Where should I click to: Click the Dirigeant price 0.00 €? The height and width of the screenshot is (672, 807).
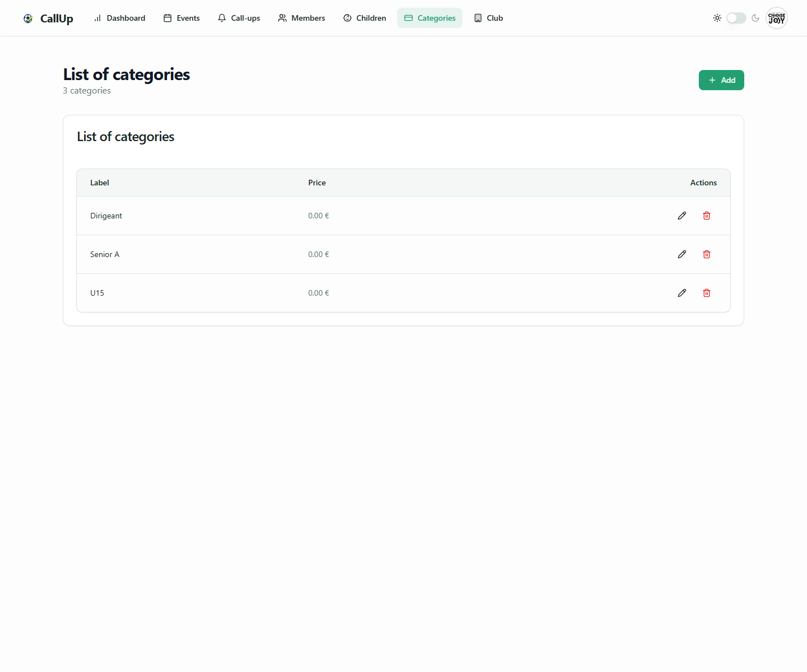(x=318, y=216)
